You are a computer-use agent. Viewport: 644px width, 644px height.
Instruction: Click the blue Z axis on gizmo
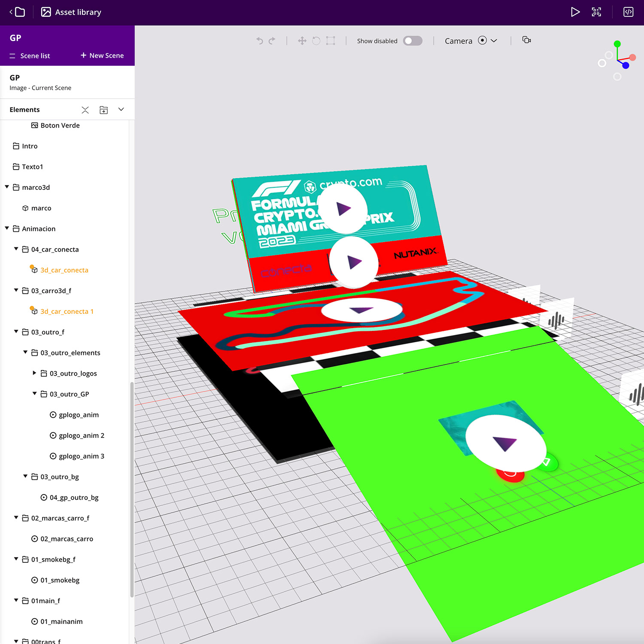(626, 65)
